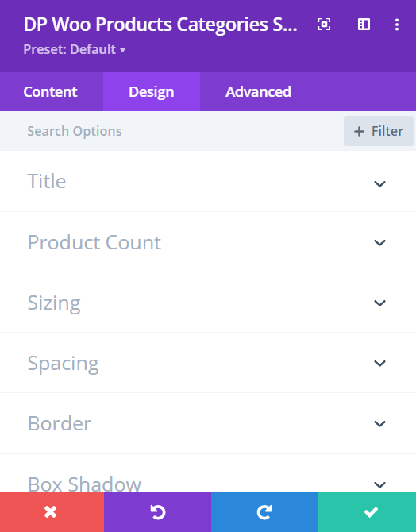Image resolution: width=416 pixels, height=532 pixels.
Task: Expand the Product Count section
Action: [x=208, y=242]
